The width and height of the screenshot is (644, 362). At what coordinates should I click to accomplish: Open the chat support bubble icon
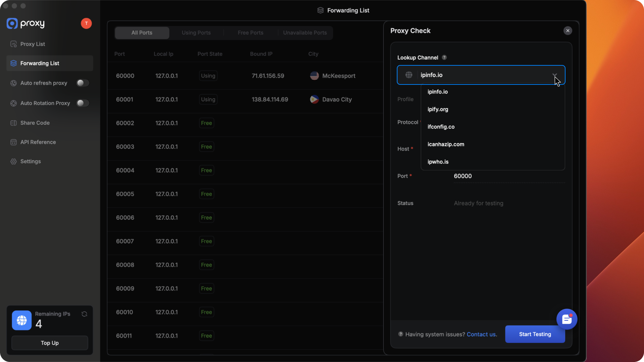pos(567,319)
